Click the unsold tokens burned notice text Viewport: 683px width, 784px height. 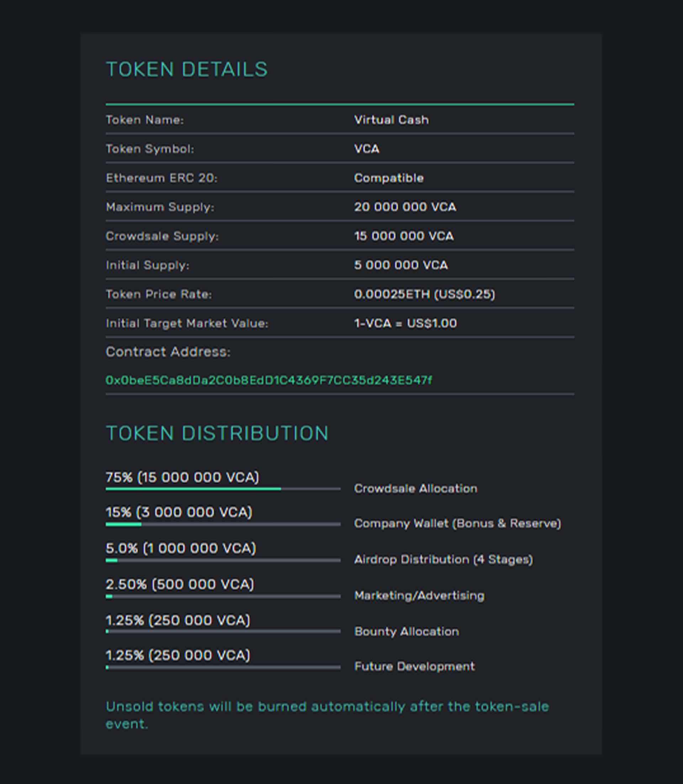click(327, 715)
